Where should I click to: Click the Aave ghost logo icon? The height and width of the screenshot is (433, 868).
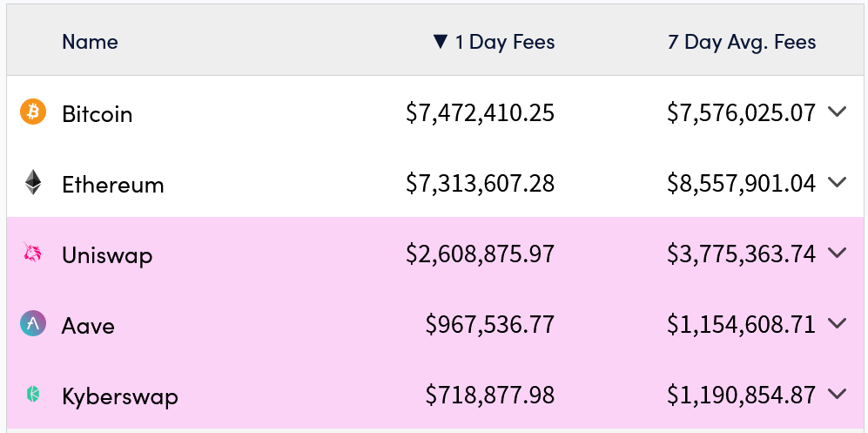coord(33,324)
